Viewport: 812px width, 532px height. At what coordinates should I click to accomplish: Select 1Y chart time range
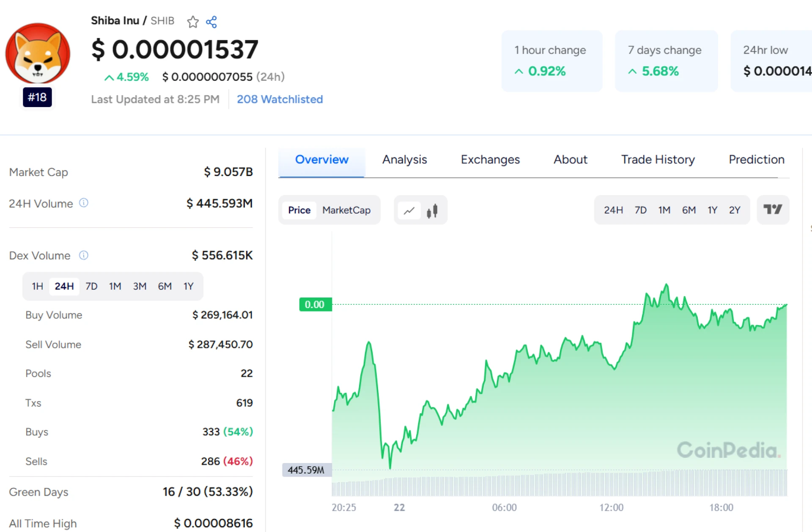(712, 210)
